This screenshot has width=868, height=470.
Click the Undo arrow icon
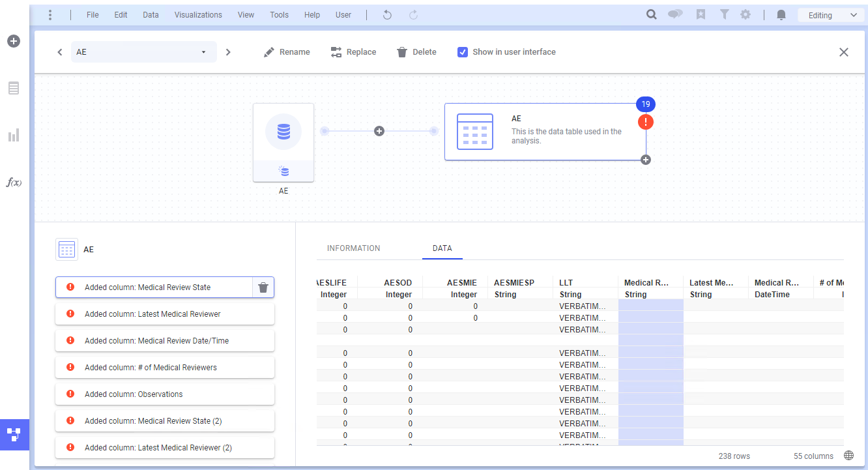pos(387,15)
